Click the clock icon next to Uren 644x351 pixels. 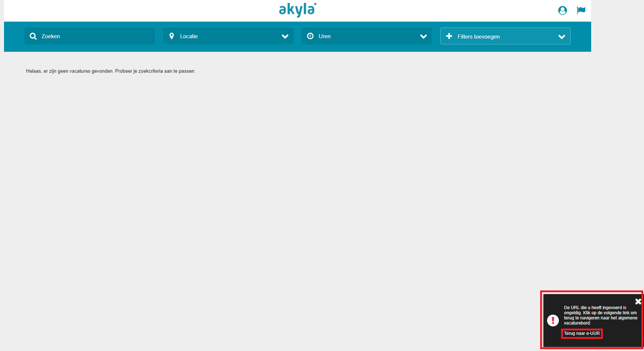[x=310, y=36]
